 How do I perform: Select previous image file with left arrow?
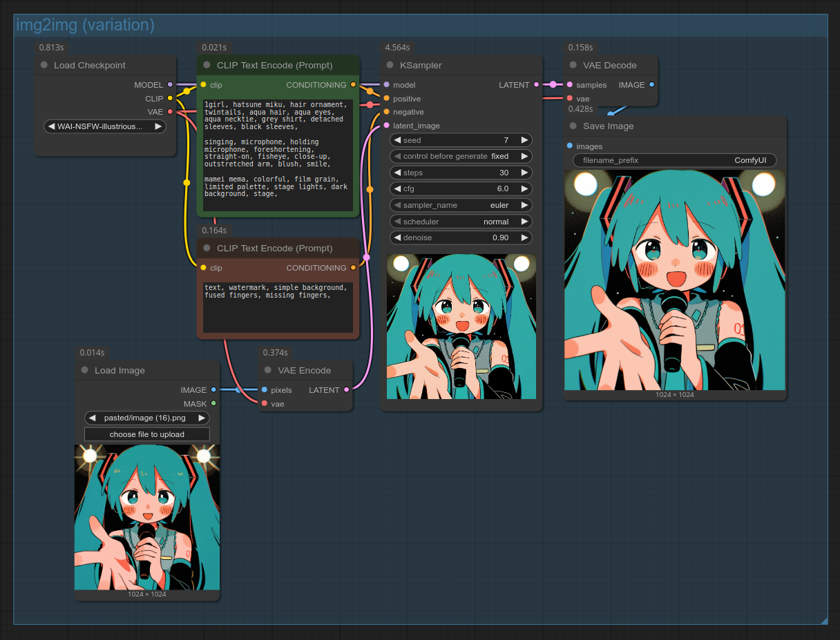[x=92, y=418]
